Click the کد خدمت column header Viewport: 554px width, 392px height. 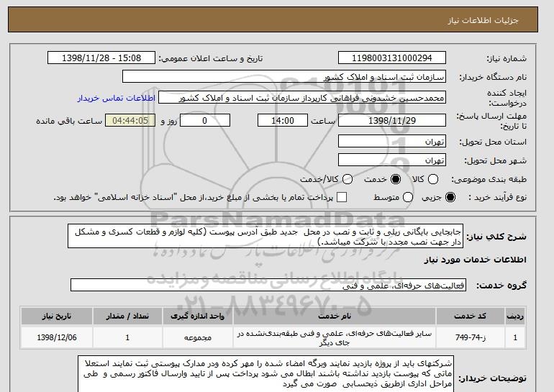[471, 316]
